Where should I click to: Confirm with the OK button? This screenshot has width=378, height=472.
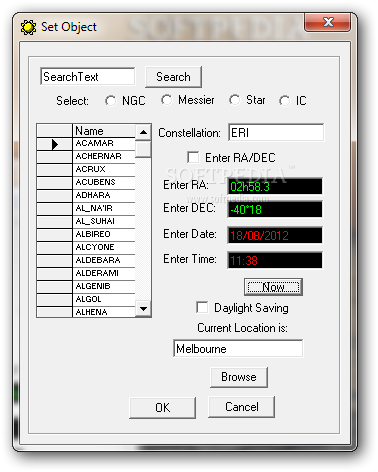pos(162,407)
